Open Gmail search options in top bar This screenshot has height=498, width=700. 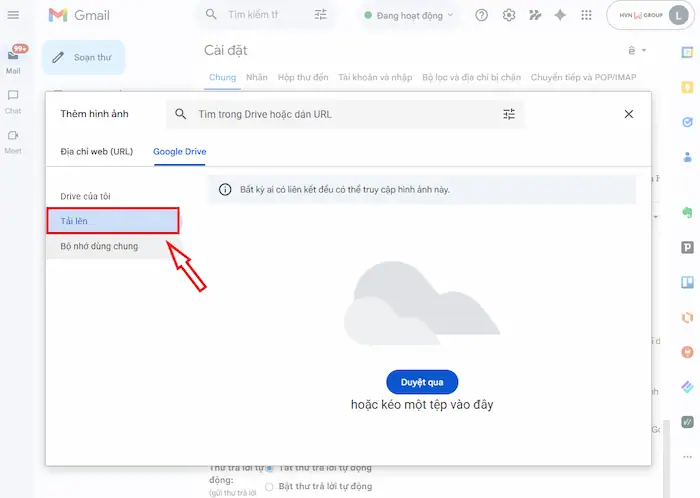pos(320,15)
